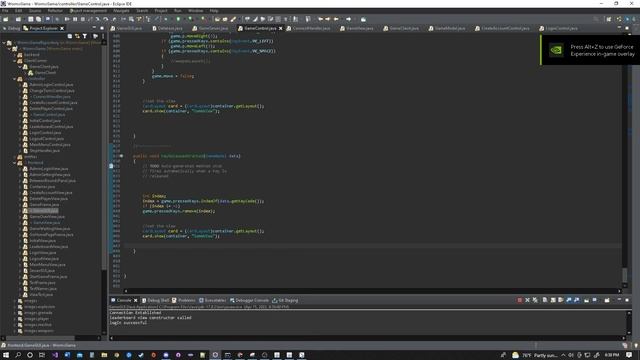Open the Git Staging tab

tap(285, 300)
